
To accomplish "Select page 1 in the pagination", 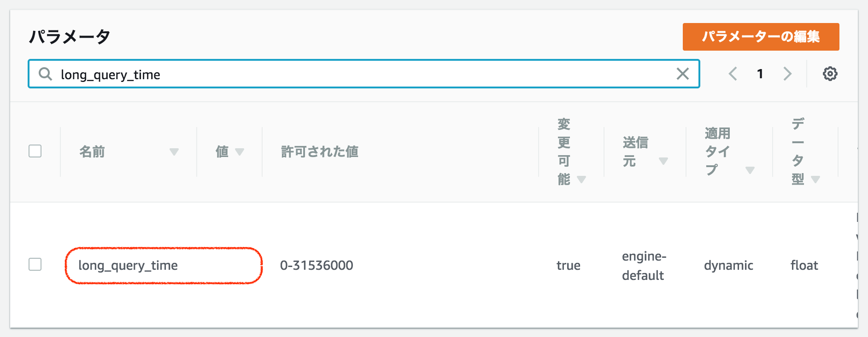I will coord(760,73).
